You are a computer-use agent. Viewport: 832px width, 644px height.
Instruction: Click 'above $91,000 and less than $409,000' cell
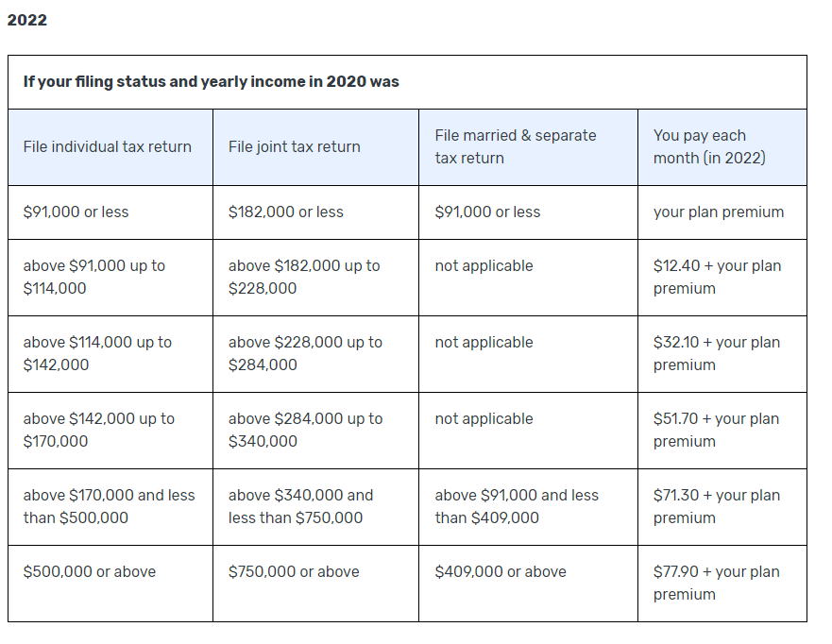[x=517, y=506]
